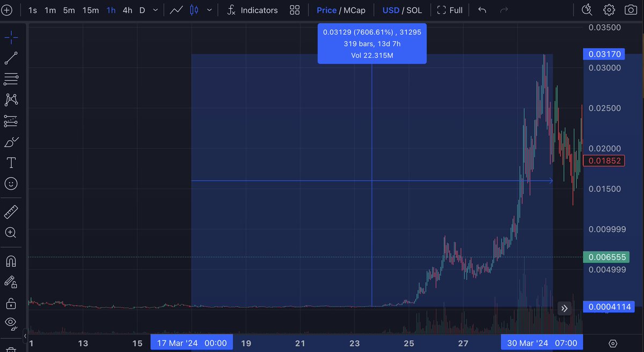The image size is (644, 352).
Task: Open chart settings gear
Action: click(609, 10)
